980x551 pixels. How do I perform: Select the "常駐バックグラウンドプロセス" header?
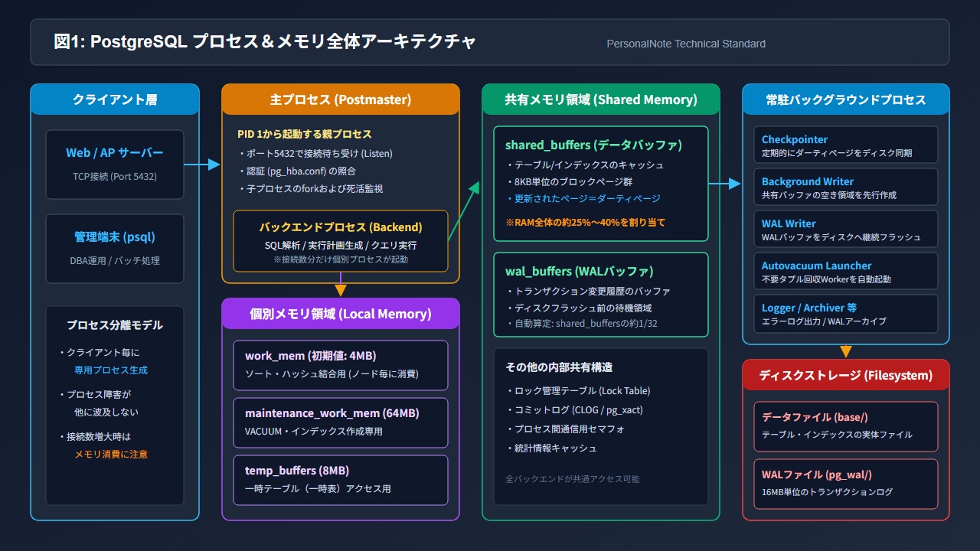coord(846,99)
